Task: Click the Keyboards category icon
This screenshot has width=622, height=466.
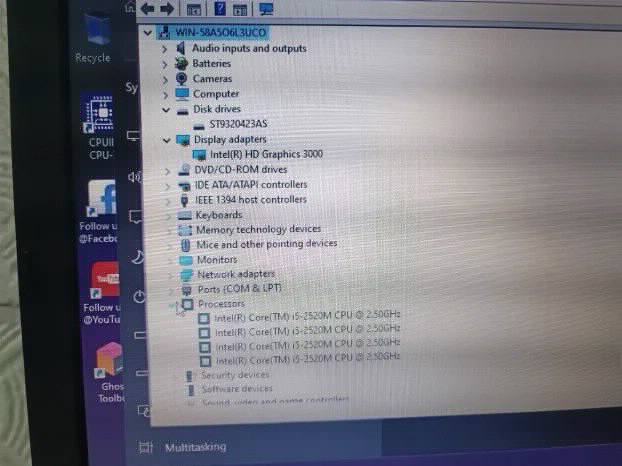Action: (185, 215)
